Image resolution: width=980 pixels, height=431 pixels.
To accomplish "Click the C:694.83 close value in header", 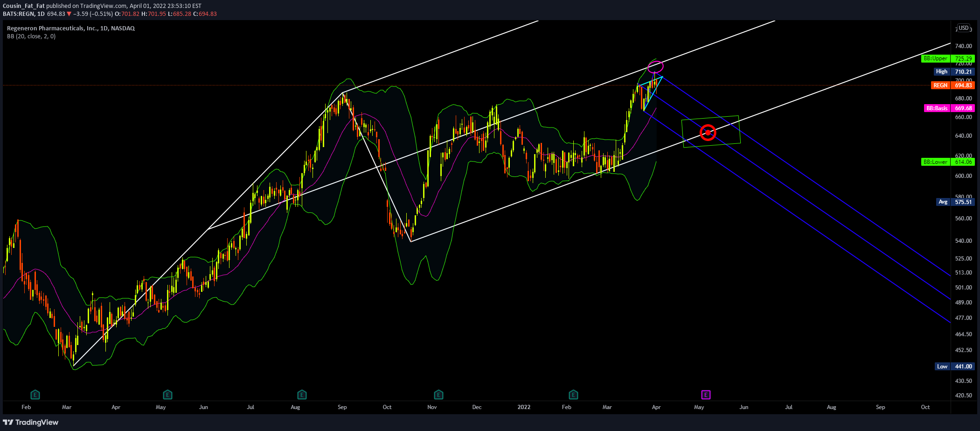I will point(206,14).
